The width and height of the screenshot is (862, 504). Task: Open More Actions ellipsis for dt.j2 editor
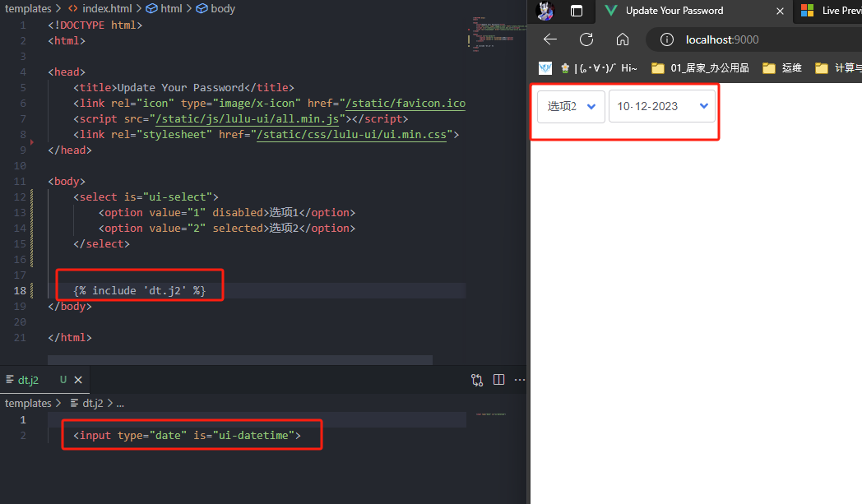coord(520,380)
